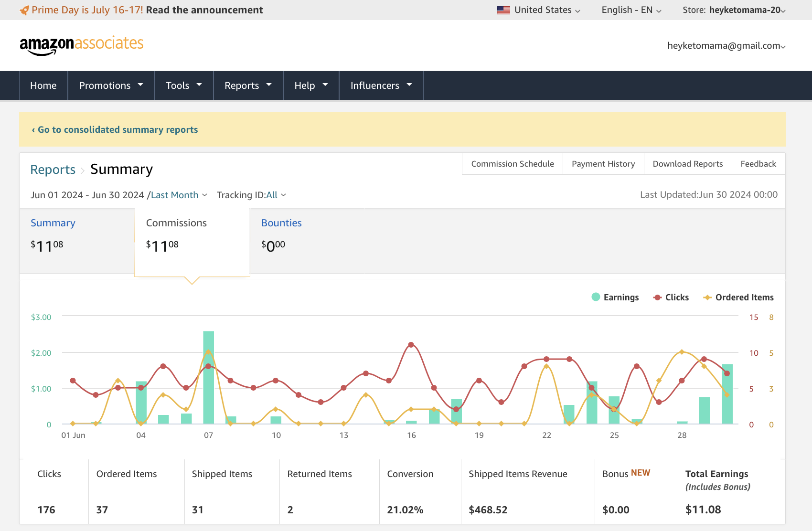Toggle Clicks series in chart legend
This screenshot has height=531, width=812.
(671, 297)
